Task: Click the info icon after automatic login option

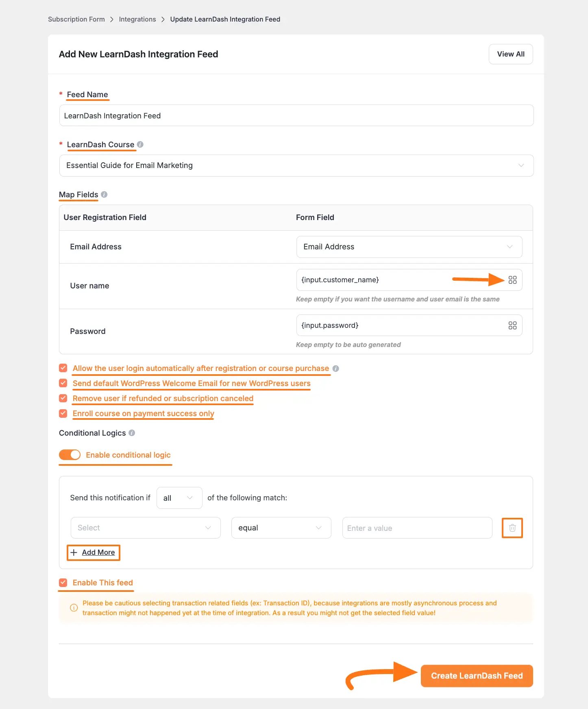Action: click(x=335, y=368)
